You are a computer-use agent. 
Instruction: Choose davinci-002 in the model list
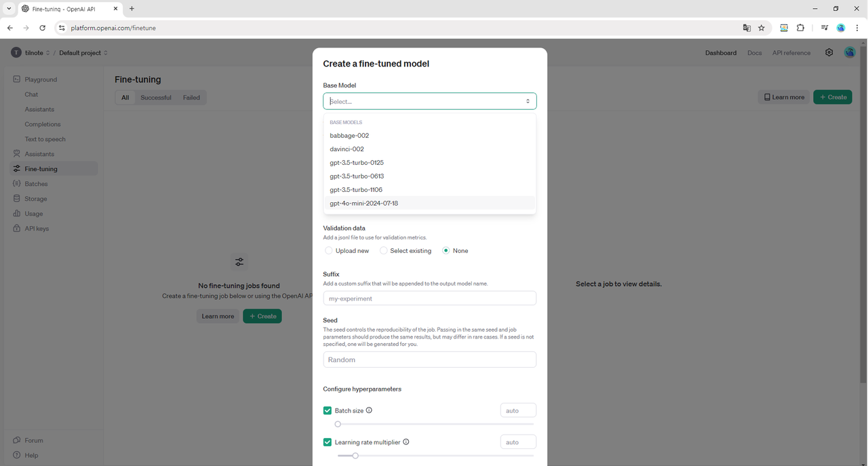click(347, 149)
